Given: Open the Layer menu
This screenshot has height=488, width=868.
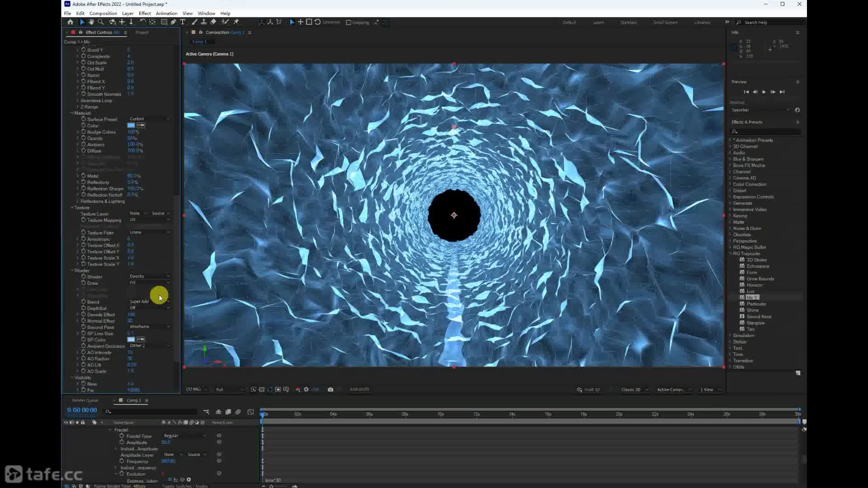Looking at the screenshot, I should [x=127, y=13].
